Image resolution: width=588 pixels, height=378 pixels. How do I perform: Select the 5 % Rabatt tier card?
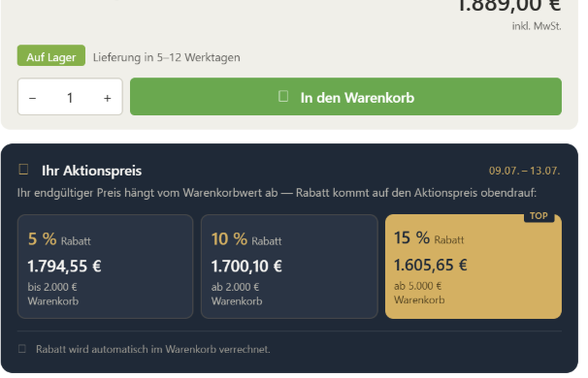pos(106,267)
